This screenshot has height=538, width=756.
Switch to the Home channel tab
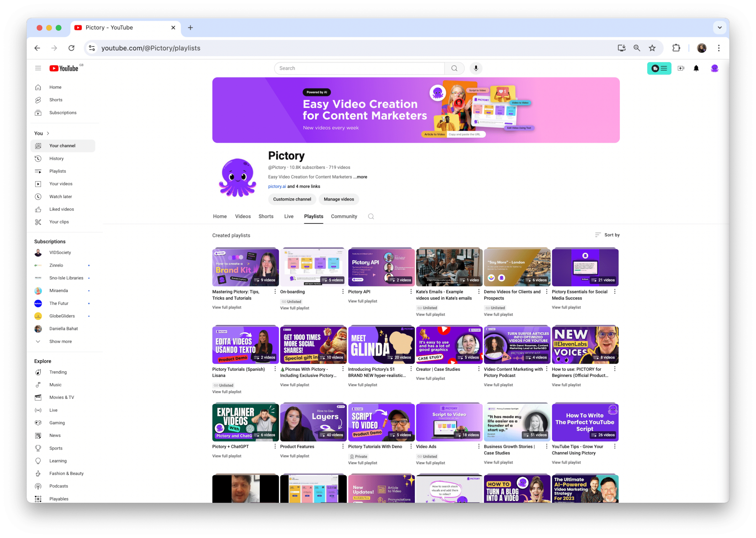coord(220,216)
